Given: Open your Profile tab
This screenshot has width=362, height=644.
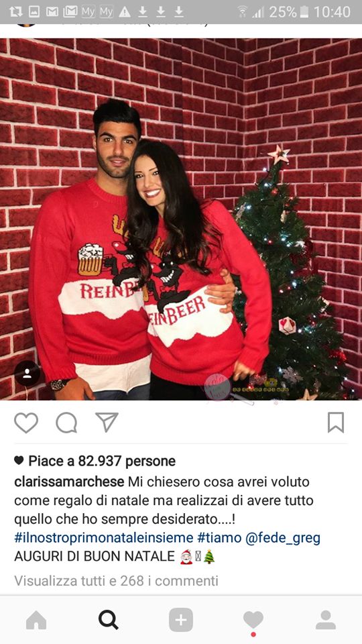Looking at the screenshot, I should point(326,620).
